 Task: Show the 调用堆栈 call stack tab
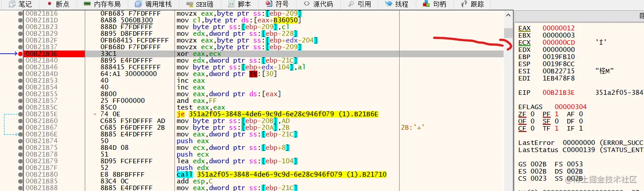[153, 4]
